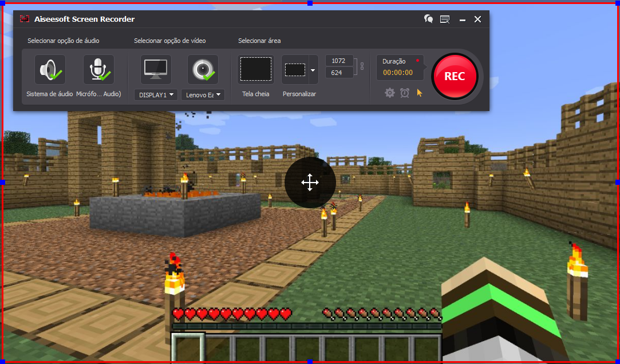Toggle the microphone audio recording icon

pyautogui.click(x=98, y=70)
